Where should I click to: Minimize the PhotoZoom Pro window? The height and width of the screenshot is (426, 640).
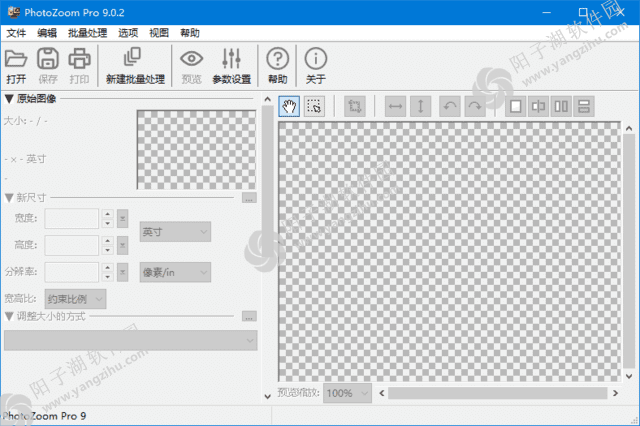(x=547, y=13)
